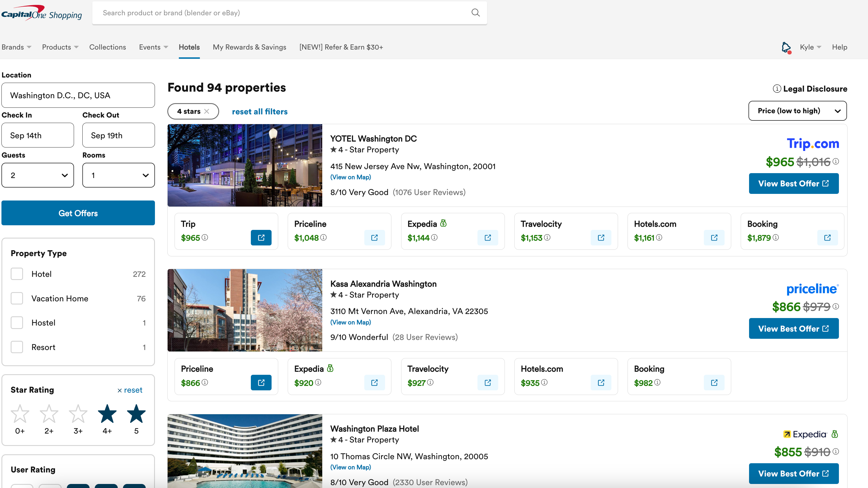The height and width of the screenshot is (488, 868).
Task: Open YOTEL Washington DC hotel photo
Action: (x=245, y=165)
